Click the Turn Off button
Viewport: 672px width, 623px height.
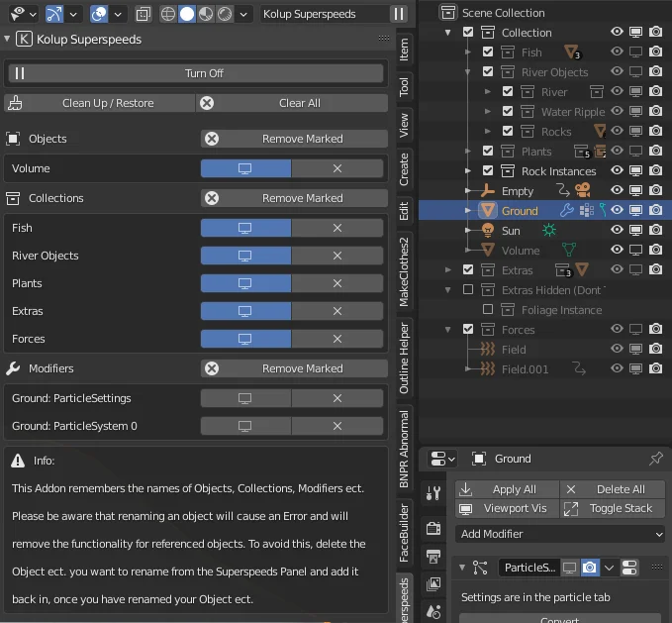(196, 73)
